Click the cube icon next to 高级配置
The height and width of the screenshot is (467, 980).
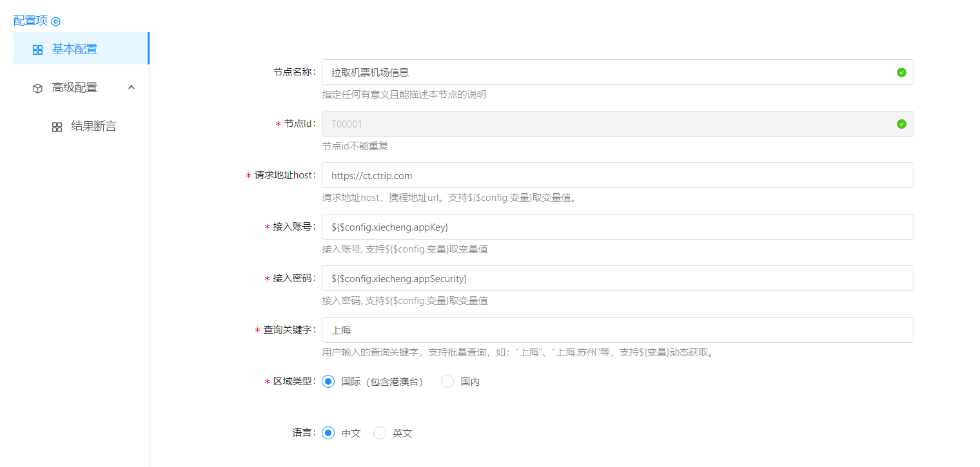coord(37,88)
